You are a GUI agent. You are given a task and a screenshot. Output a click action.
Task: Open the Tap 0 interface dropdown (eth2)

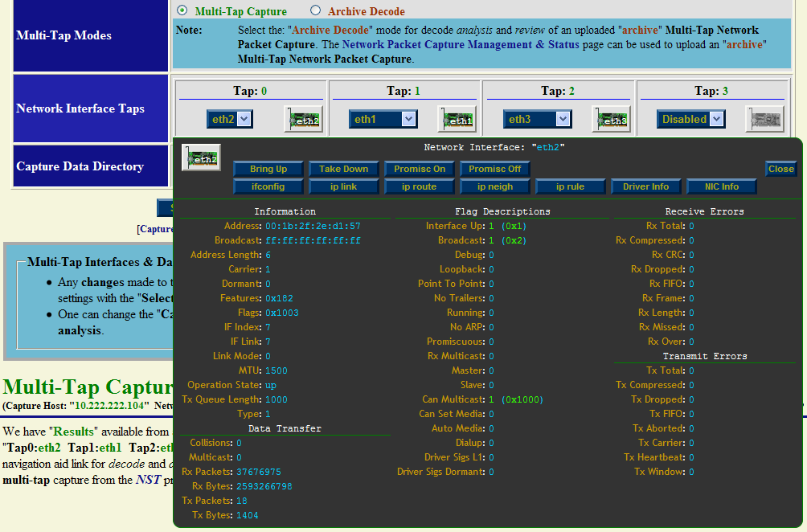coord(229,120)
